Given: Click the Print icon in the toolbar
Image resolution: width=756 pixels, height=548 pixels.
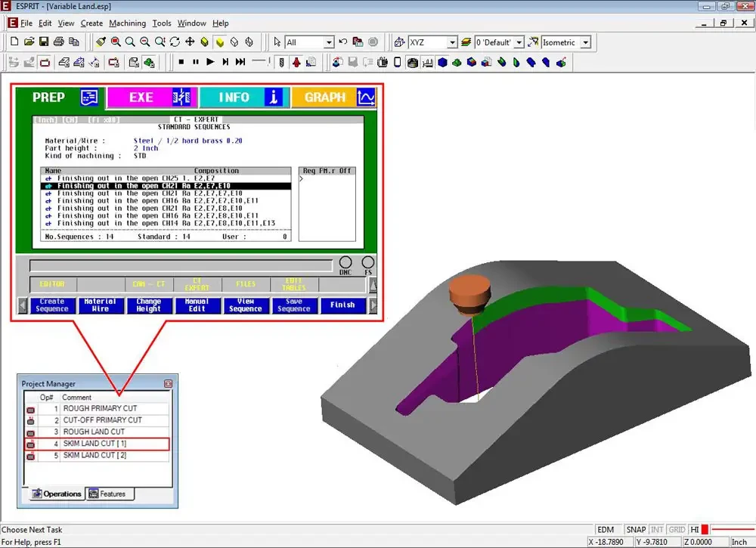Looking at the screenshot, I should [59, 42].
